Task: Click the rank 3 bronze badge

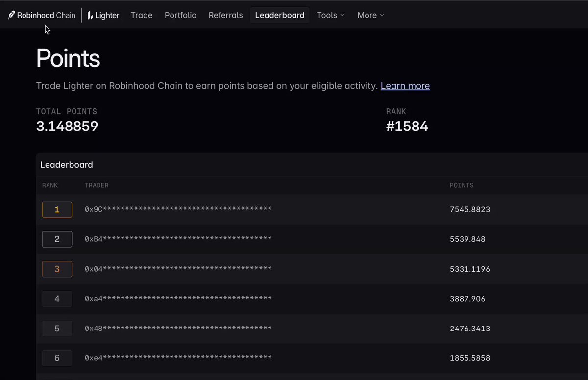Action: click(x=57, y=269)
